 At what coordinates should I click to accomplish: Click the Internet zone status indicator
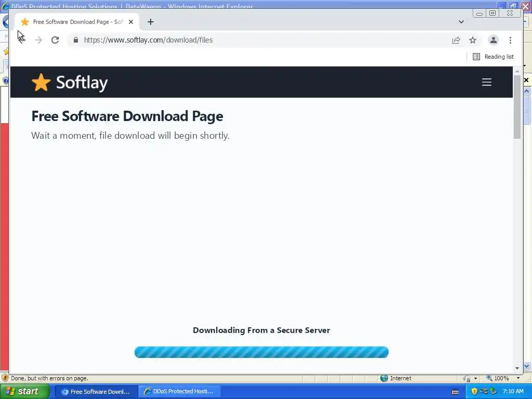pyautogui.click(x=396, y=378)
